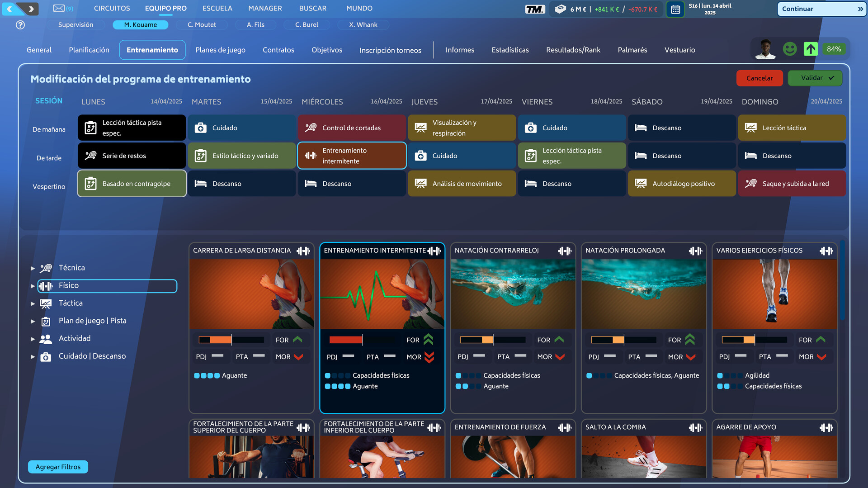Switch to player C. Moutet
Screen dimensions: 868x488
[202, 25]
